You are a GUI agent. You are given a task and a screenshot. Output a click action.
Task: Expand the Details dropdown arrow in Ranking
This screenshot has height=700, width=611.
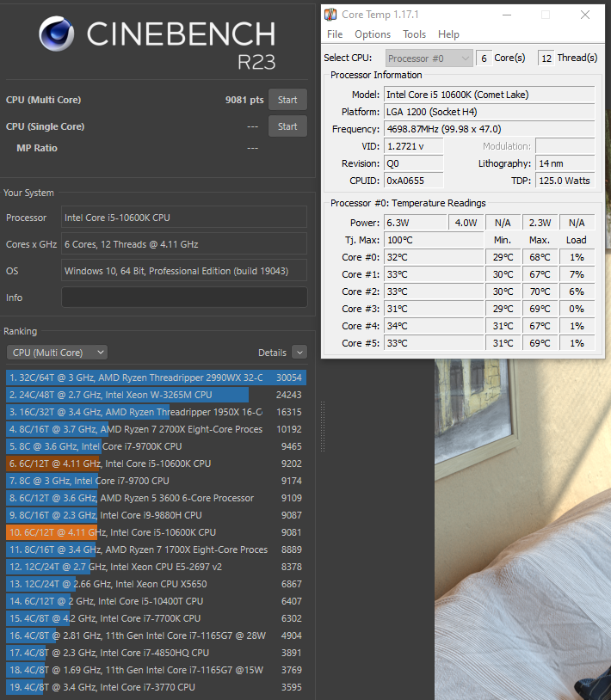click(299, 353)
